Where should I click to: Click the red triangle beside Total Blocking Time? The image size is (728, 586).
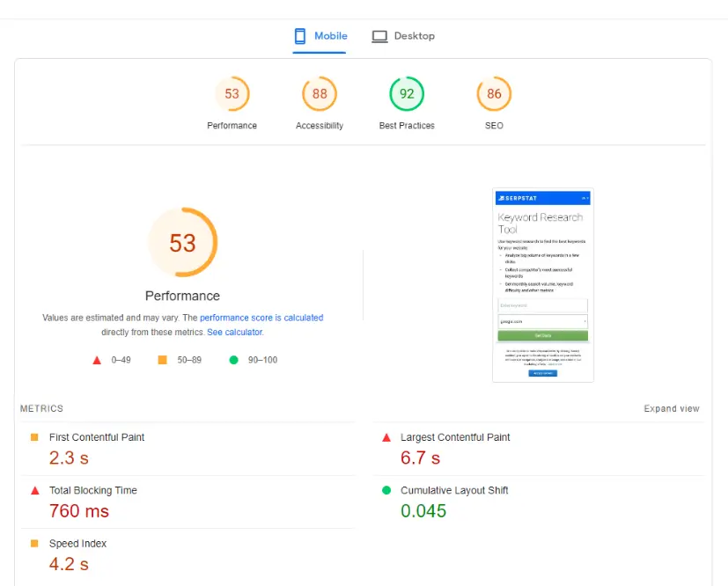pyautogui.click(x=35, y=490)
